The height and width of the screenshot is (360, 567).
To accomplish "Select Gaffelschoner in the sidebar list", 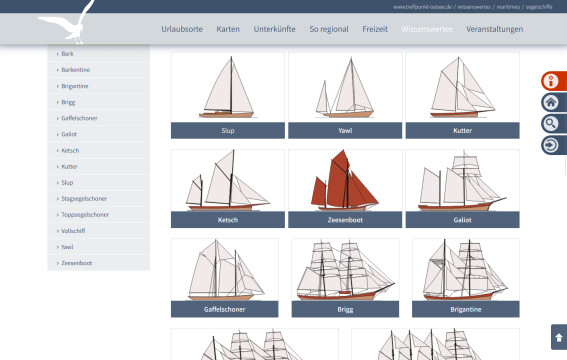I will tap(99, 118).
